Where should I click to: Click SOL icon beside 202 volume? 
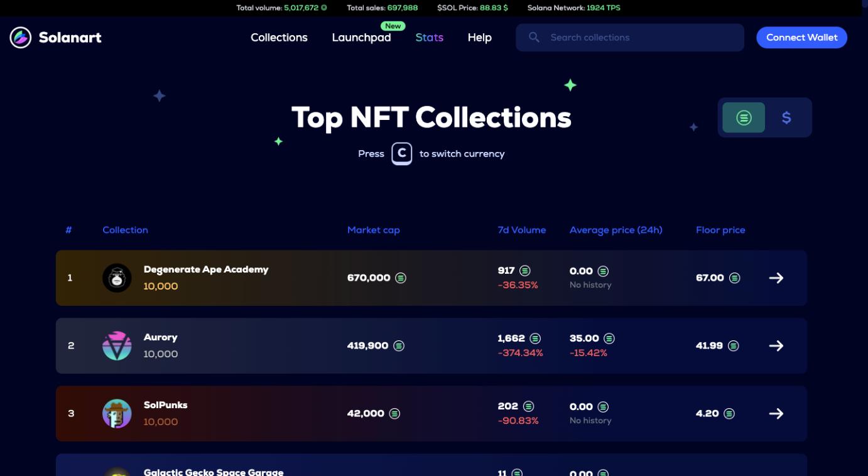click(x=529, y=406)
